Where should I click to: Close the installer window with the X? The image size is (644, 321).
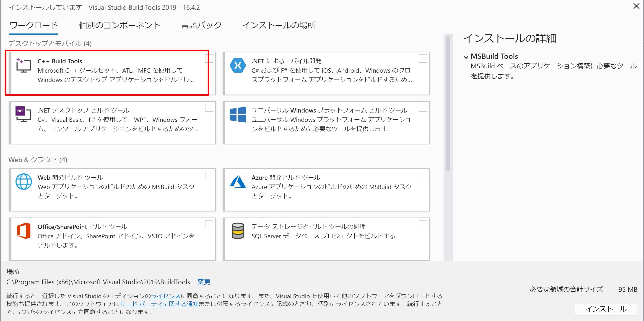pyautogui.click(x=636, y=6)
